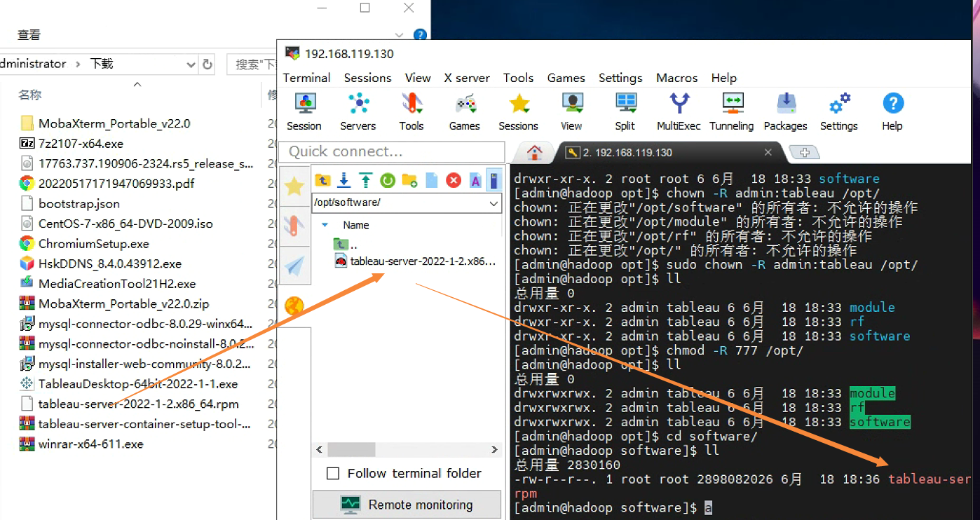The width and height of the screenshot is (980, 520).
Task: Open the Tunneling toolbar icon
Action: click(732, 111)
